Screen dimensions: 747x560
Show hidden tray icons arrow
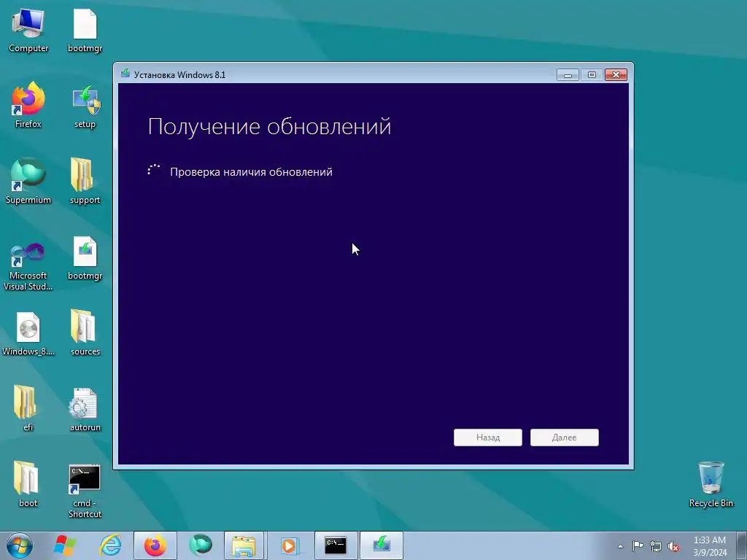coord(620,546)
